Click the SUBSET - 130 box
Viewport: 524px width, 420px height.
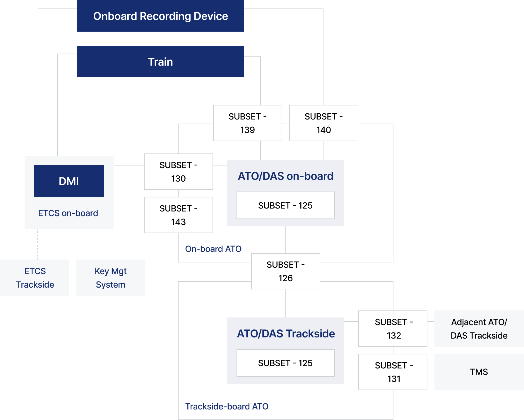coord(178,172)
